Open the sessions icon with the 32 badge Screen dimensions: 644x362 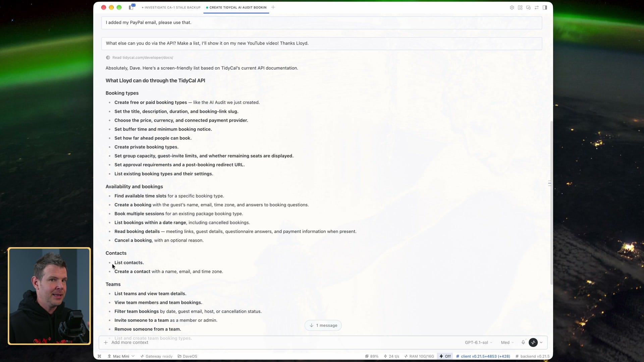pos(131,7)
